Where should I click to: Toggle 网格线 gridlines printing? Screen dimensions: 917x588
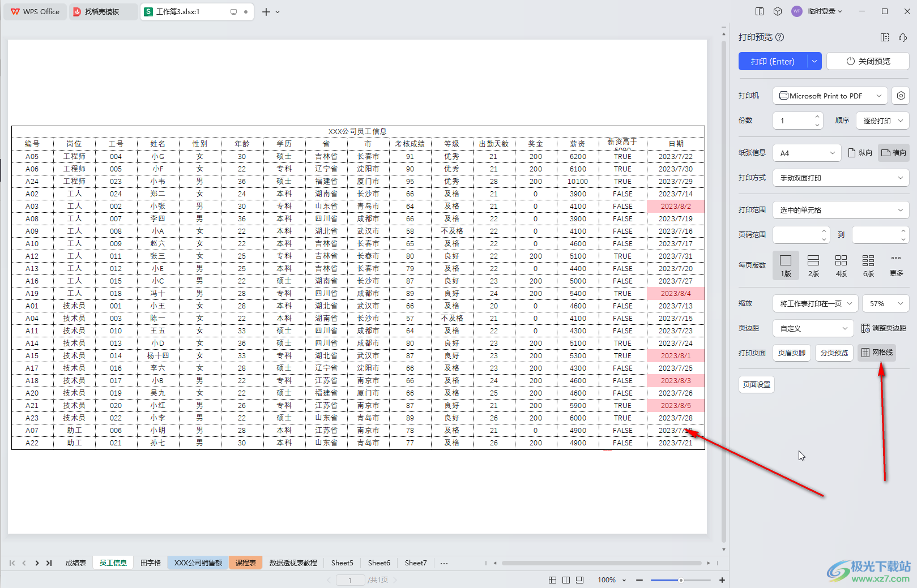pos(877,353)
